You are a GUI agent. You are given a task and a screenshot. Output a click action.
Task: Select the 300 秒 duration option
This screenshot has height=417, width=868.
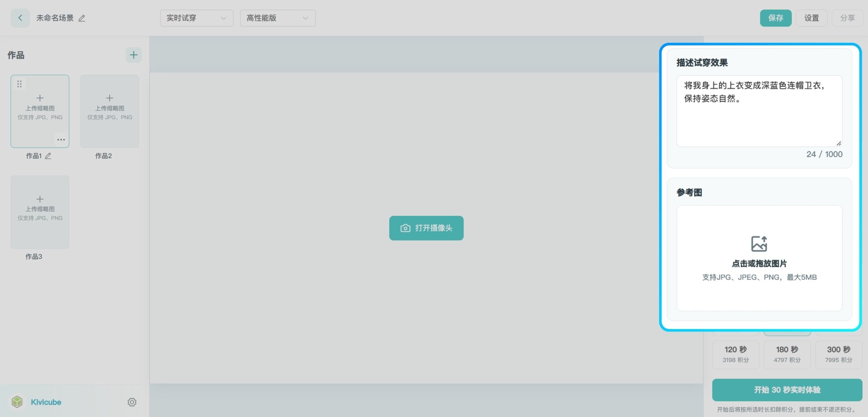tap(839, 355)
